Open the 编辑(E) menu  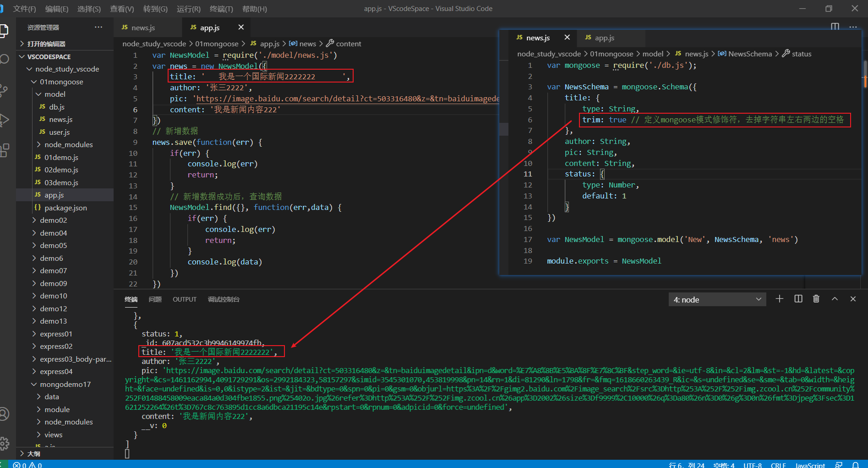click(x=57, y=9)
